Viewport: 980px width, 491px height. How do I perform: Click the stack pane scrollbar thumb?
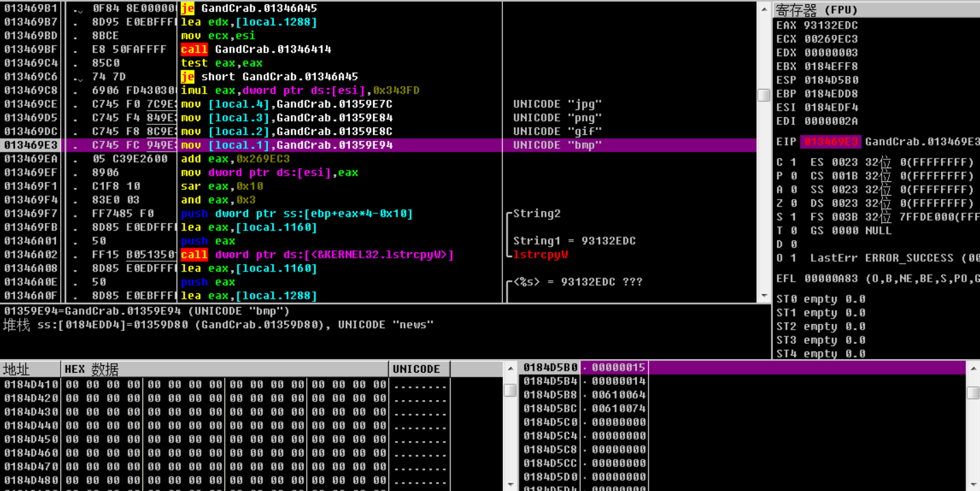973,393
